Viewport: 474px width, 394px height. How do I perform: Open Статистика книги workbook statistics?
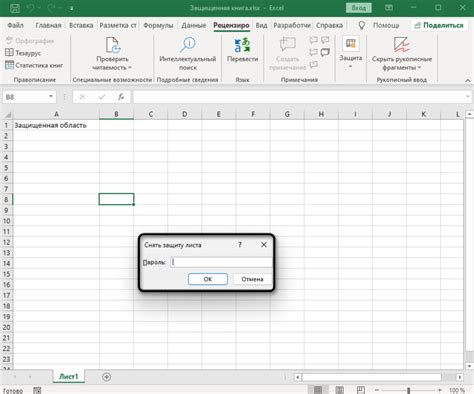[x=34, y=65]
